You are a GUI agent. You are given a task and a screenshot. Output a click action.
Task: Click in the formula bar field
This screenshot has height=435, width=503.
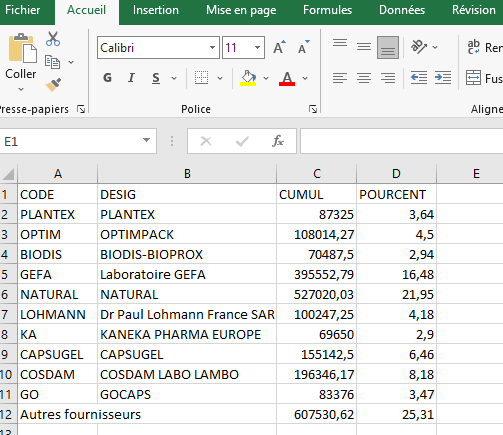pyautogui.click(x=401, y=141)
